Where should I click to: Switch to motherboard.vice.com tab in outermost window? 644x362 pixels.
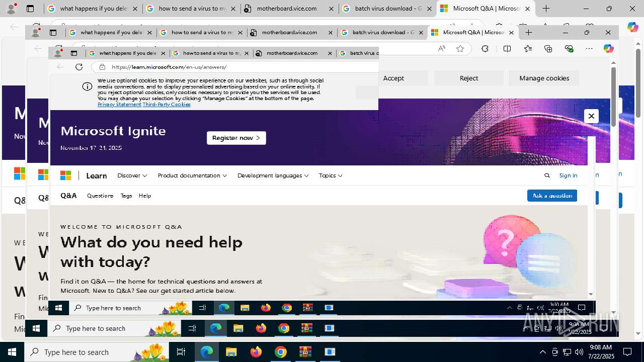pos(289,9)
